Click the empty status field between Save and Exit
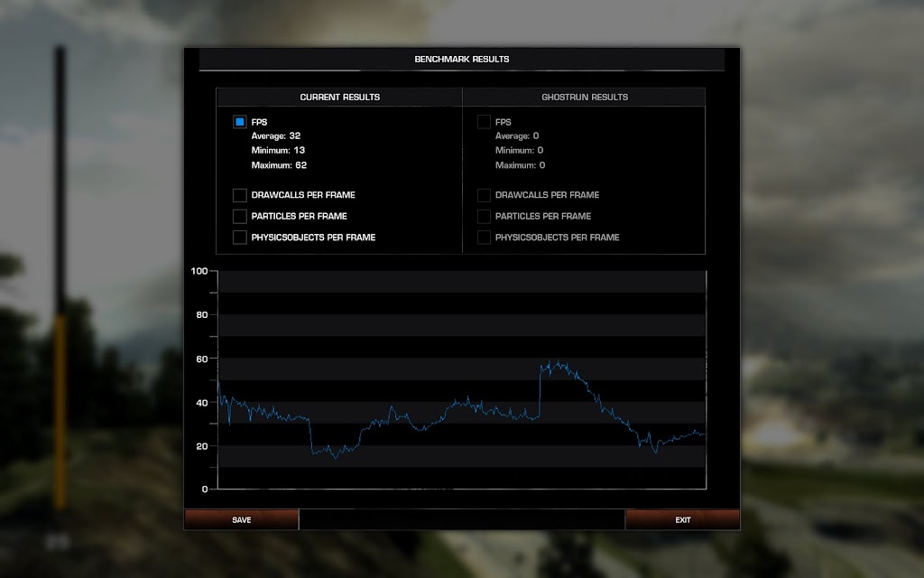This screenshot has height=578, width=924. (462, 519)
